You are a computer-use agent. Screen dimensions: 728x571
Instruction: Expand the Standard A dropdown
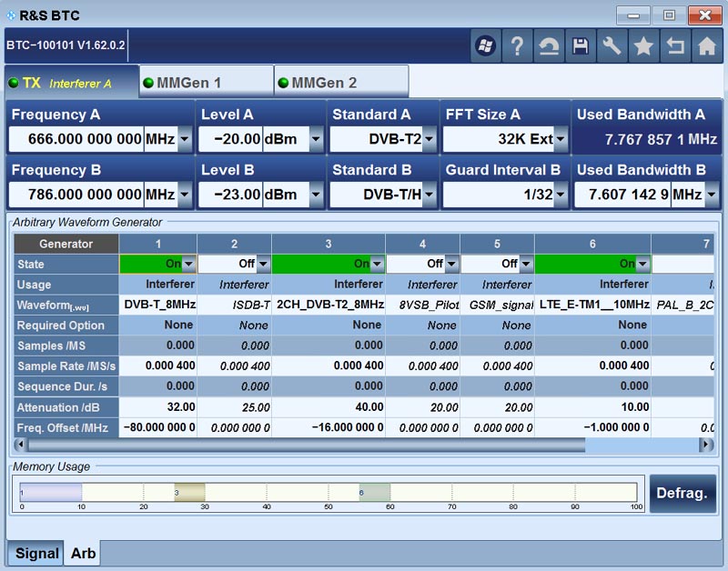(429, 139)
